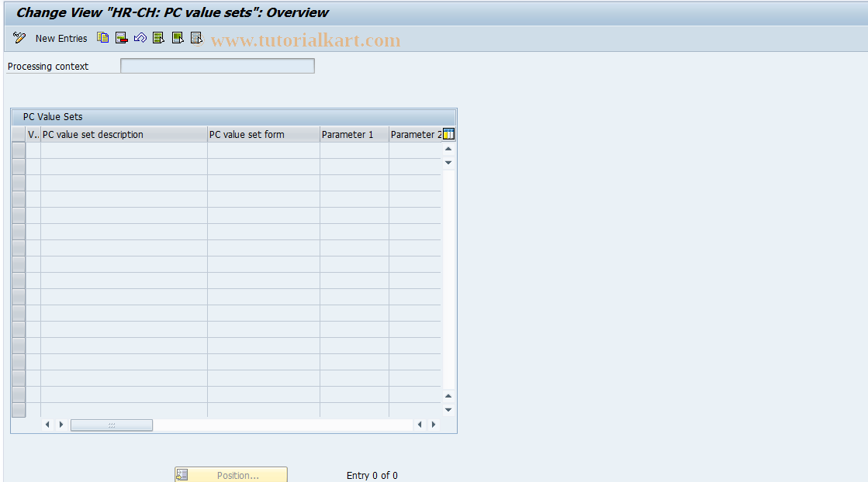Screen dimensions: 868x482
Task: Open the table column settings icon
Action: point(449,134)
